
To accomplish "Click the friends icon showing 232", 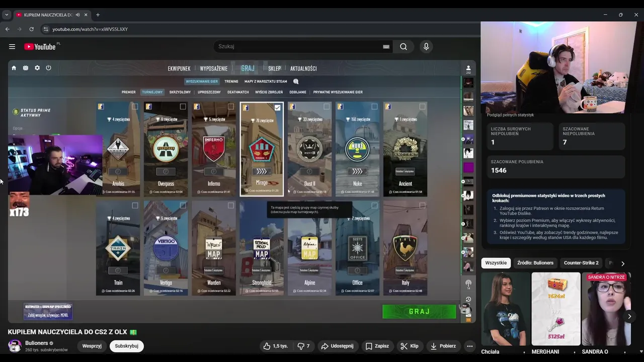I will (468, 69).
